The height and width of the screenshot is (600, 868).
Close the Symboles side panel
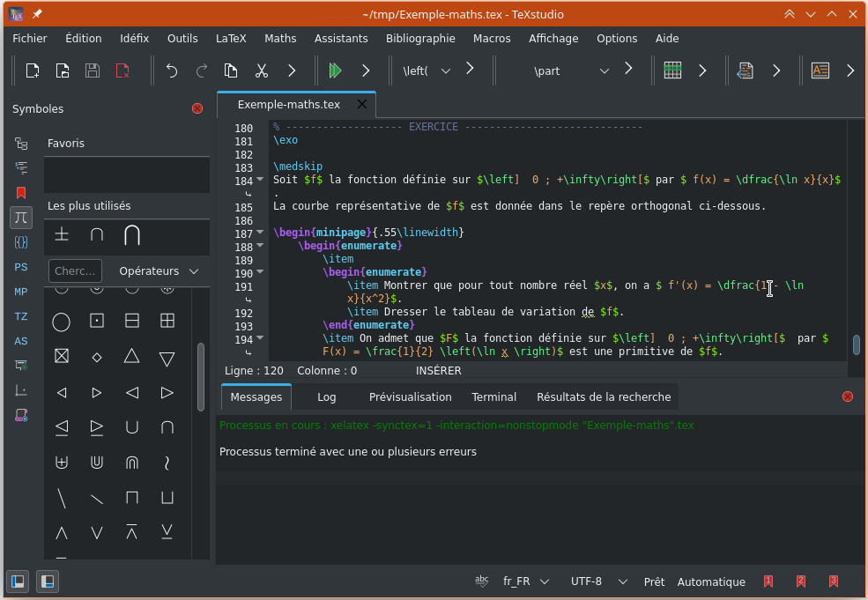click(x=197, y=108)
